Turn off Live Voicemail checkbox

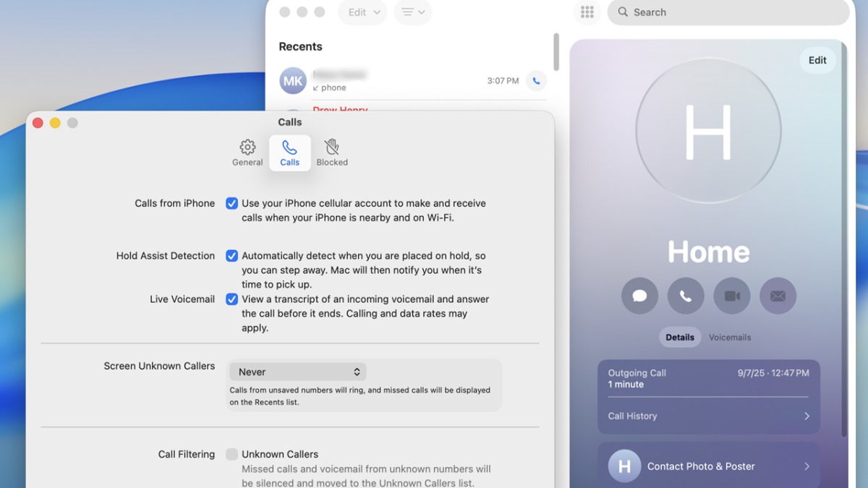pos(231,299)
